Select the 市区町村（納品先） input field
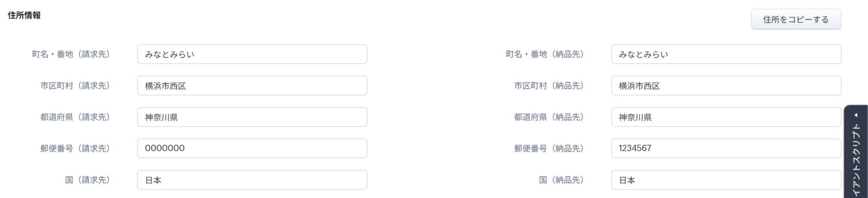The width and height of the screenshot is (868, 198). 726,86
